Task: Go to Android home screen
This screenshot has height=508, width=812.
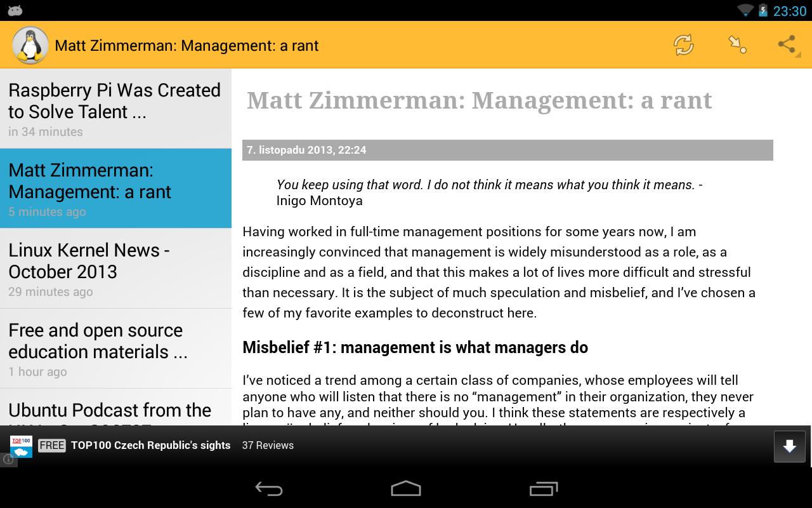Action: point(405,488)
